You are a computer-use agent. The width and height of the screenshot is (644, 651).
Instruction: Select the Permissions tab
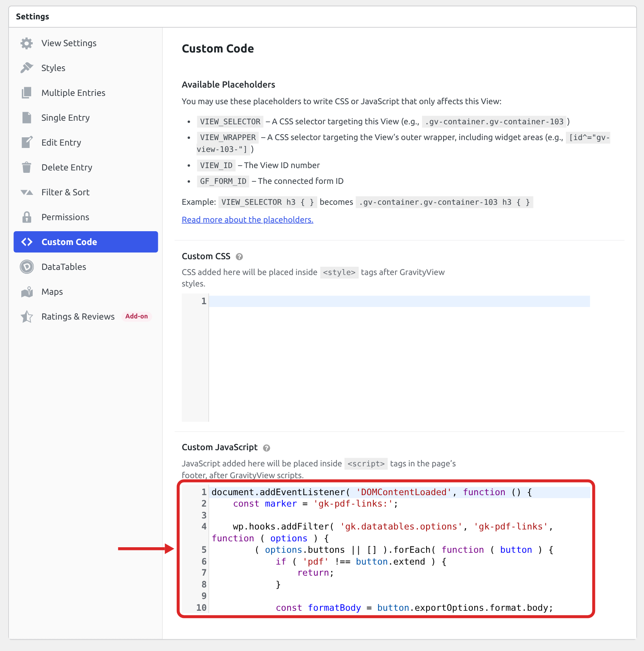coord(86,217)
